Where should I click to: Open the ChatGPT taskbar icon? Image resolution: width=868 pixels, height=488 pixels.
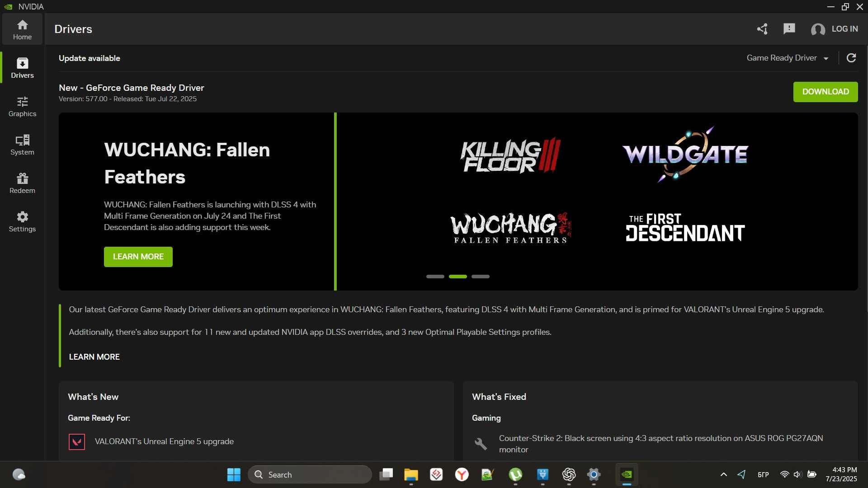pyautogui.click(x=569, y=474)
